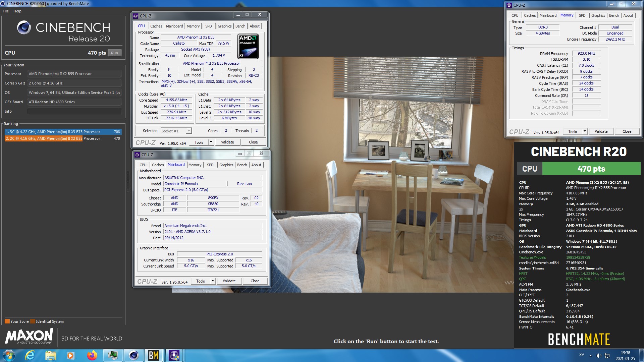
Task: Click the green 470 pts BenchMate score bar
Action: pyautogui.click(x=591, y=169)
